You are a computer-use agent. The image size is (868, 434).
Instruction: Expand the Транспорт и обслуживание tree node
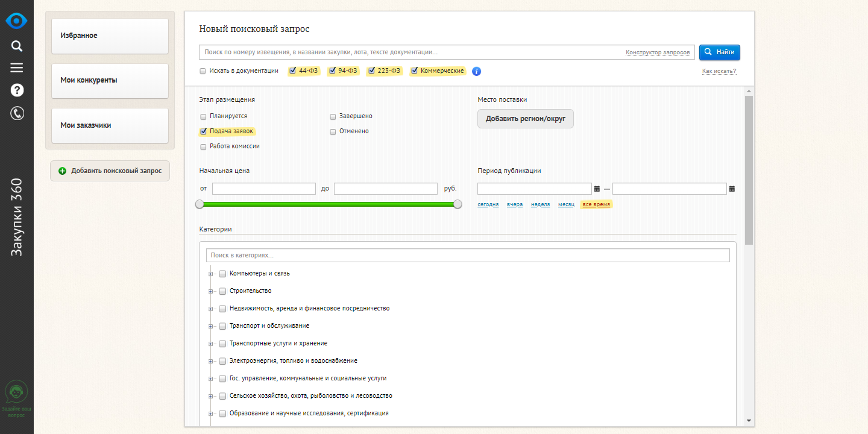pyautogui.click(x=211, y=327)
